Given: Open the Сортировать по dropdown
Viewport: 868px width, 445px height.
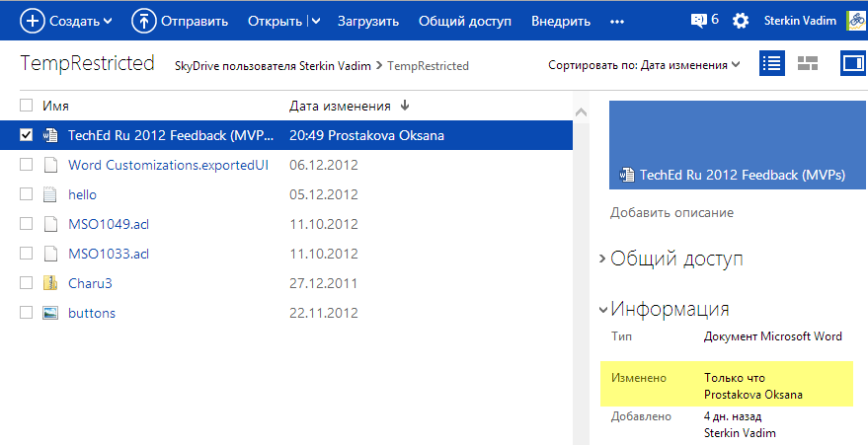Looking at the screenshot, I should point(645,65).
